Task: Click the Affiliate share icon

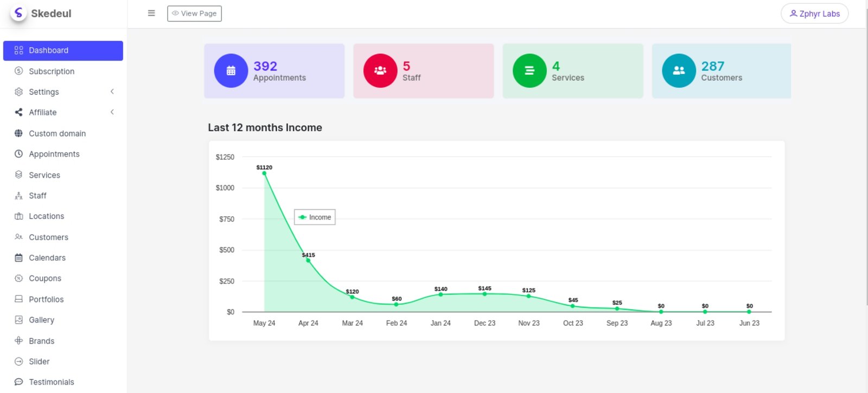Action: [x=18, y=112]
